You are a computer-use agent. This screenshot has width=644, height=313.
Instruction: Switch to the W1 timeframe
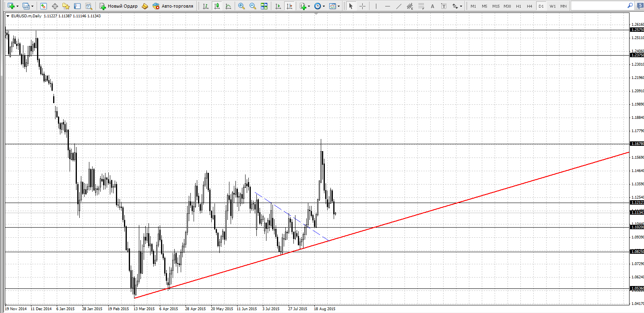click(553, 6)
